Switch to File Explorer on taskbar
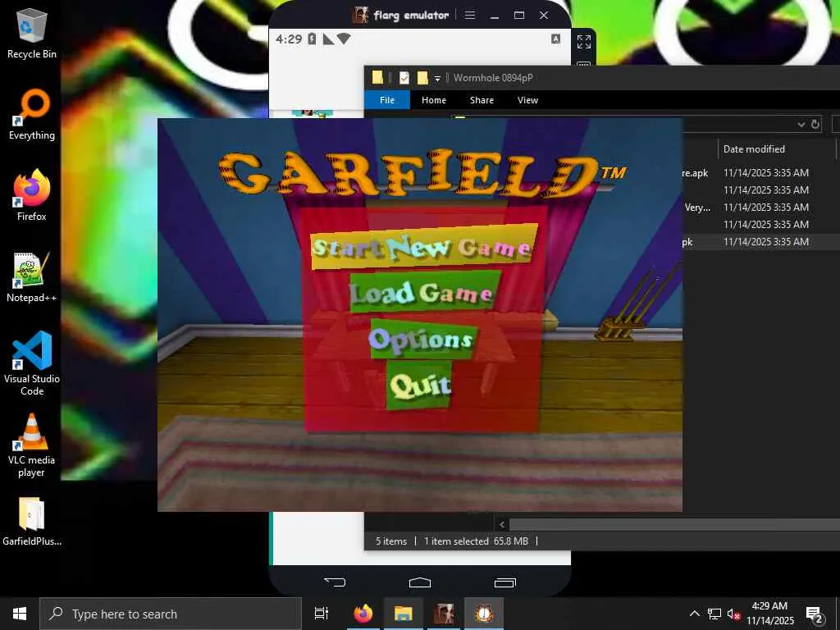 coord(404,614)
